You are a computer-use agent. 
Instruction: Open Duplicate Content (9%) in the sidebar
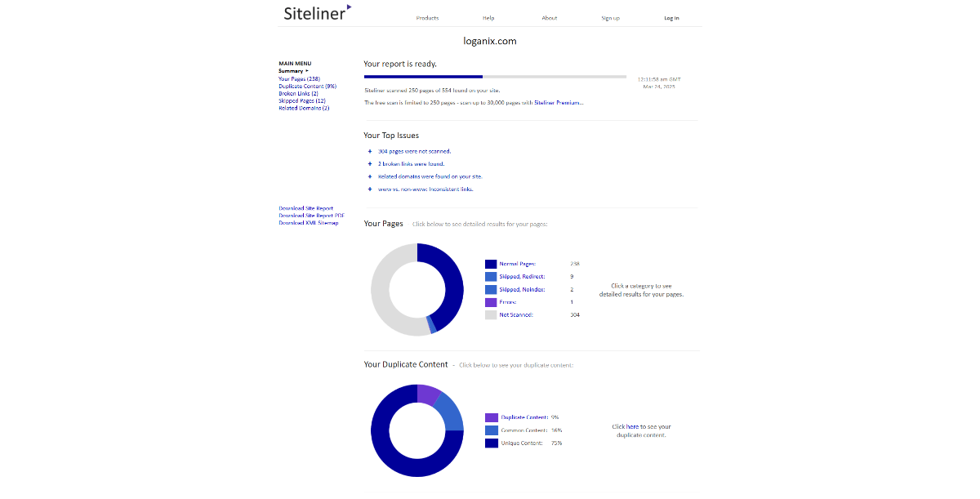pyautogui.click(x=308, y=86)
